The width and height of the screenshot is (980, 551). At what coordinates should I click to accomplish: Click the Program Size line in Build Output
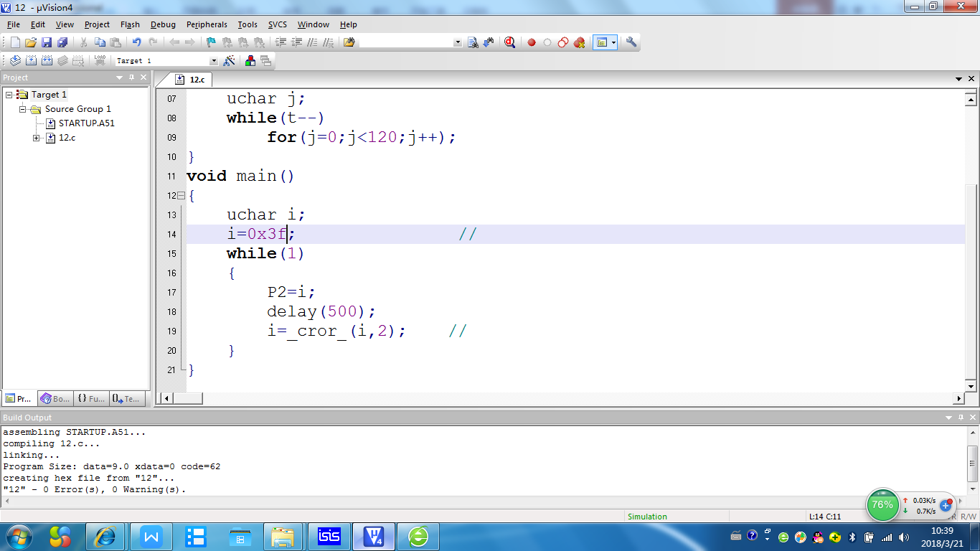tap(112, 466)
